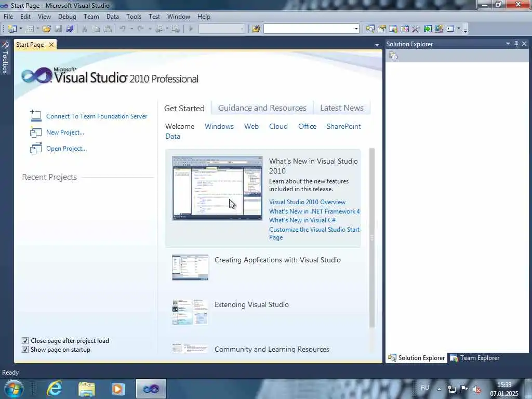Click the Open File folder toolbar icon
Screen dimensions: 532x399
(x=46, y=29)
